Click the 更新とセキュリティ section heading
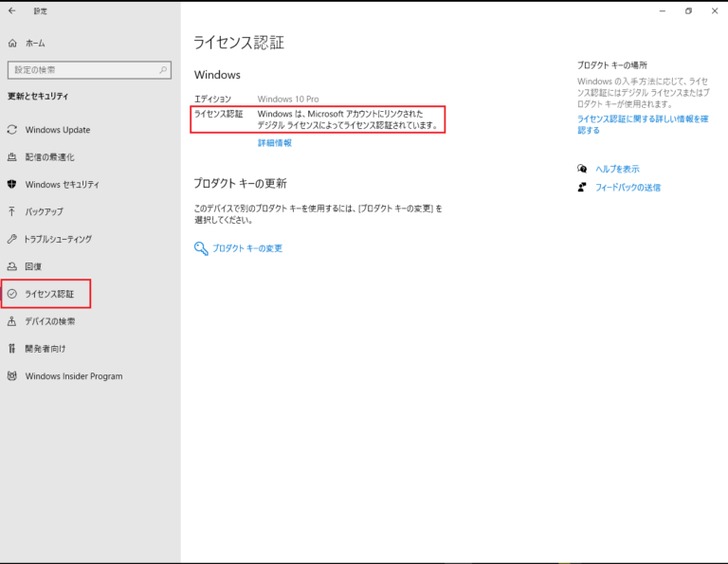Image resolution: width=728 pixels, height=564 pixels. point(38,96)
